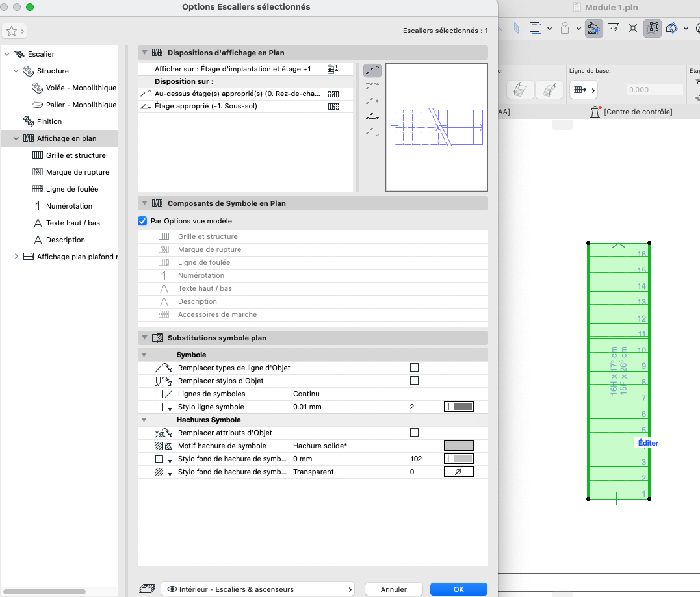
Task: Collapse the Structure tree node
Action: (x=16, y=71)
